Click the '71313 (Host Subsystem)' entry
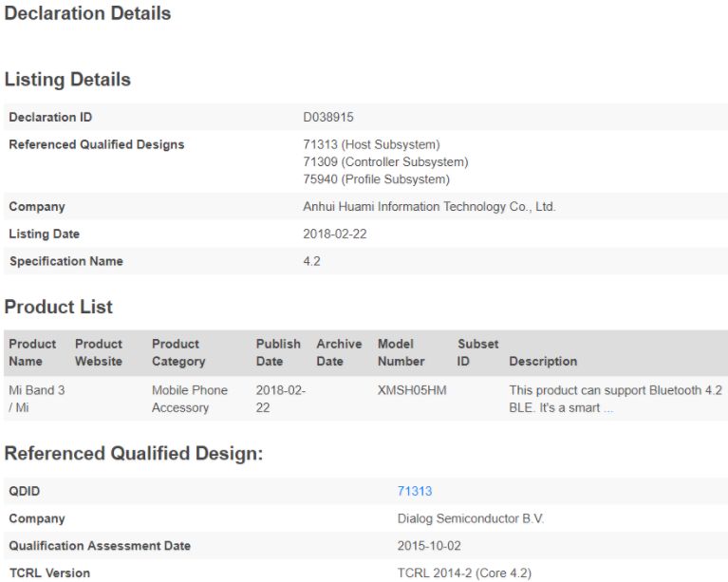This screenshot has width=728, height=582. click(x=371, y=144)
